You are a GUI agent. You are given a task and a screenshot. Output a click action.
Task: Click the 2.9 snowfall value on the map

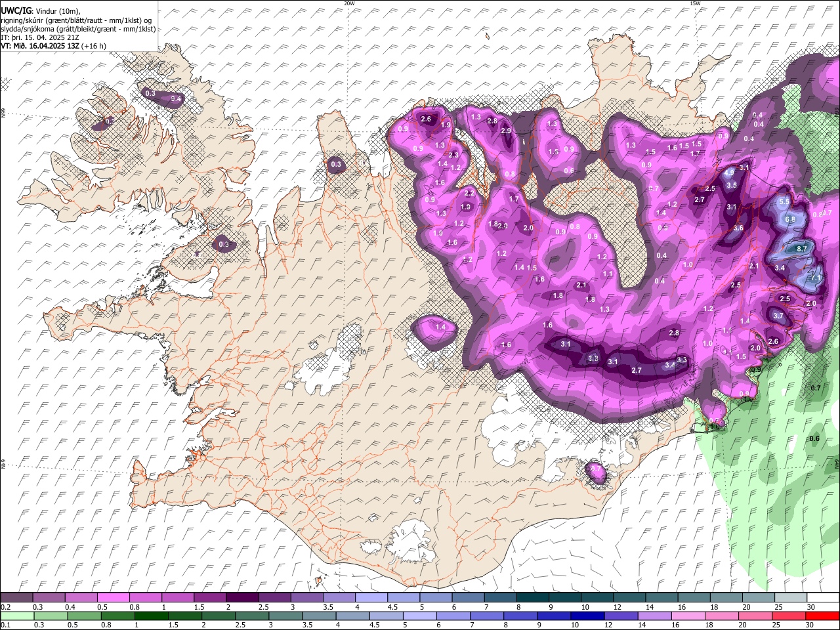pyautogui.click(x=506, y=131)
